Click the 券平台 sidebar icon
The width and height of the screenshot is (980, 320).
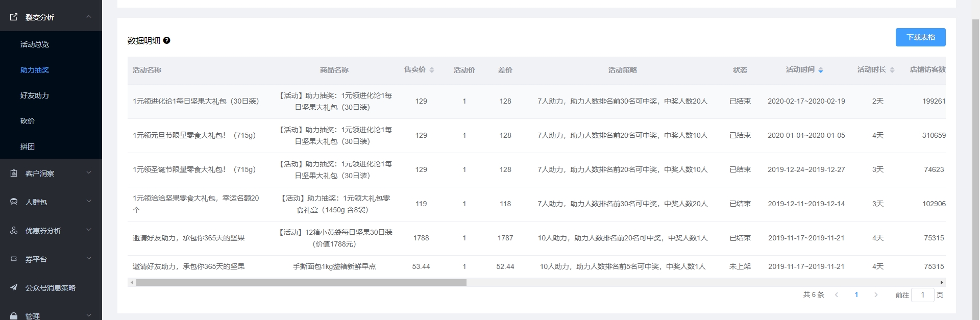(14, 259)
